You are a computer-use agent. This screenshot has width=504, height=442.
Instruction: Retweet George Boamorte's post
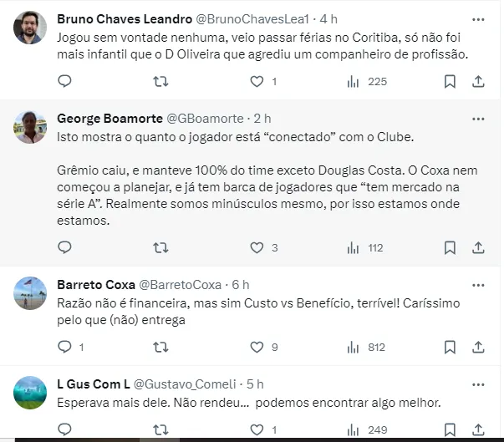tap(160, 247)
